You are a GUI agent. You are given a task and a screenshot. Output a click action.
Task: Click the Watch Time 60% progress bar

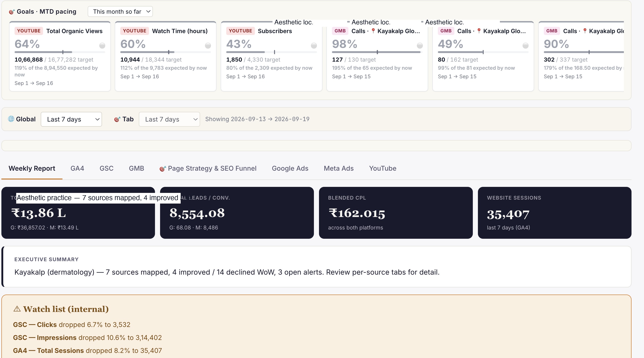pyautogui.click(x=166, y=52)
